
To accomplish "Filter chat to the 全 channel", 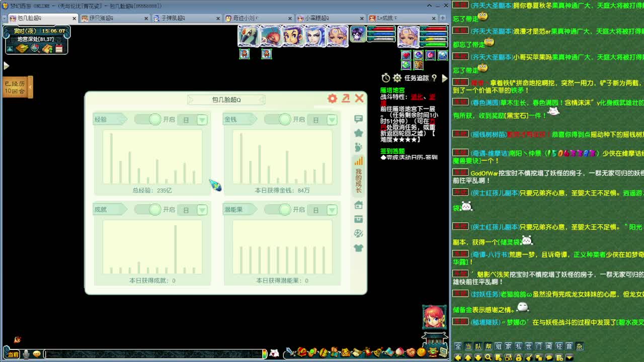I will pos(458,346).
